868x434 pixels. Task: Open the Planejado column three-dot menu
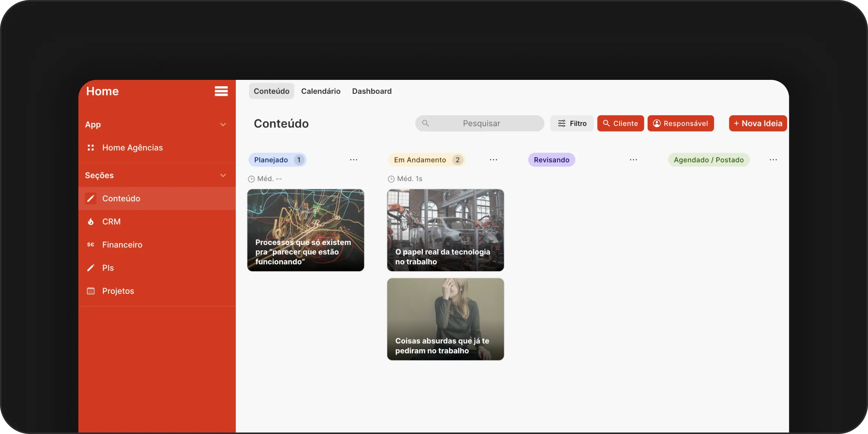(x=353, y=160)
